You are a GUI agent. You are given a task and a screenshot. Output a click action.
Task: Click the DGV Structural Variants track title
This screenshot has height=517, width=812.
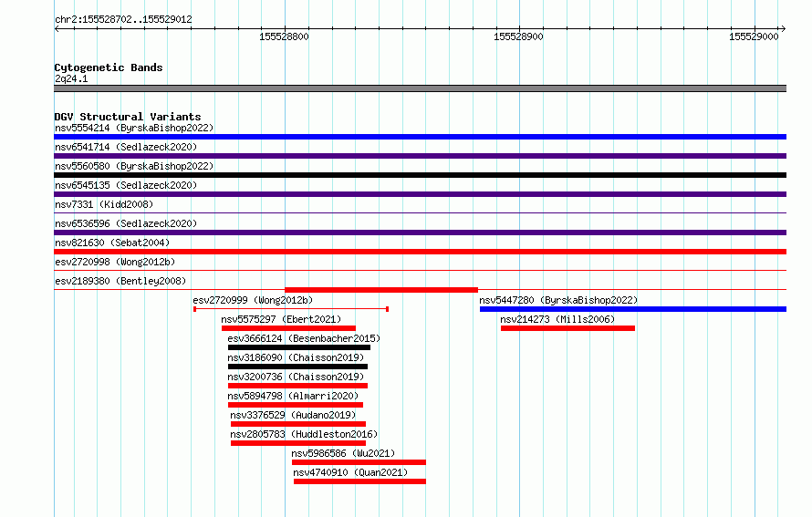[128, 117]
